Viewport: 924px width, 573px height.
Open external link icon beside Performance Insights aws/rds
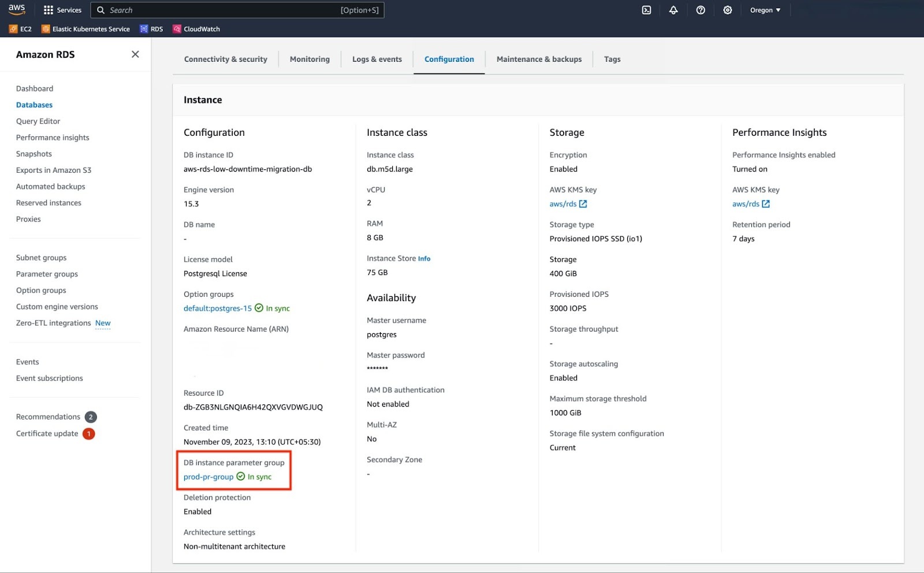[766, 204]
